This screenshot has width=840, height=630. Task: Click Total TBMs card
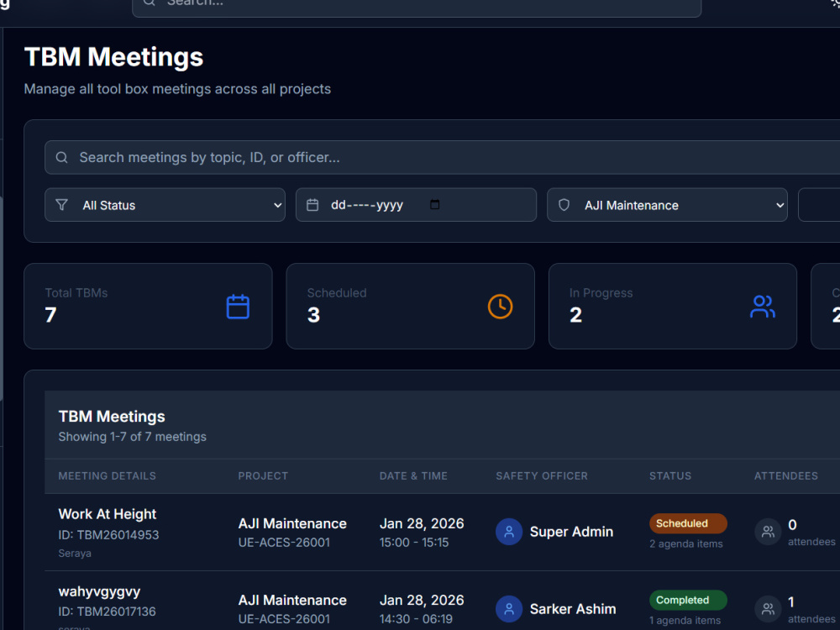coord(148,306)
